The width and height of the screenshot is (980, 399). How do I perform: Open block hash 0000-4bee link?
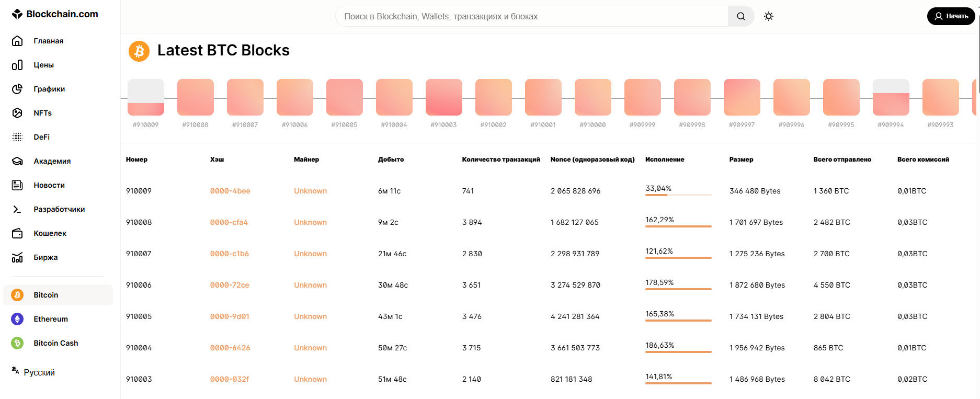pos(230,191)
